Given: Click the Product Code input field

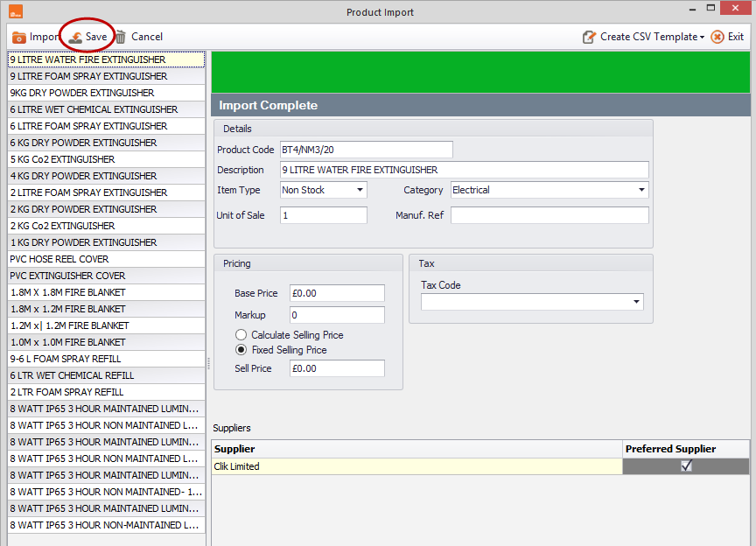Looking at the screenshot, I should point(367,150).
